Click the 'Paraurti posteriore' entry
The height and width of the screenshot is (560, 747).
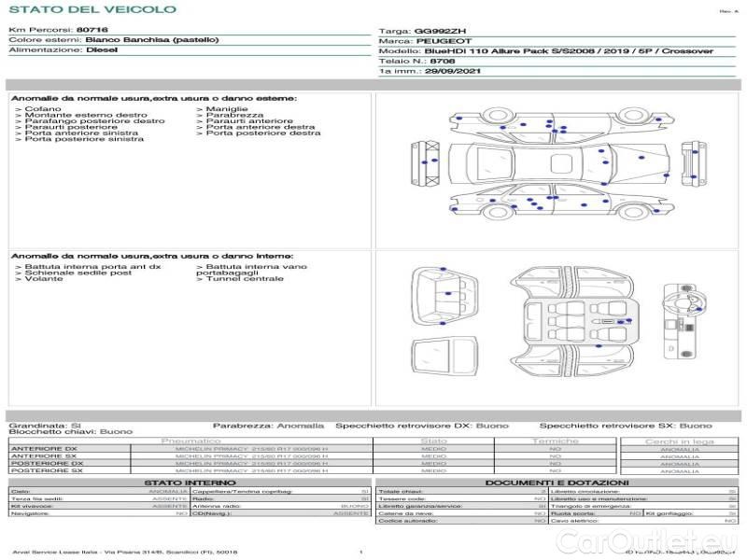tap(71, 127)
